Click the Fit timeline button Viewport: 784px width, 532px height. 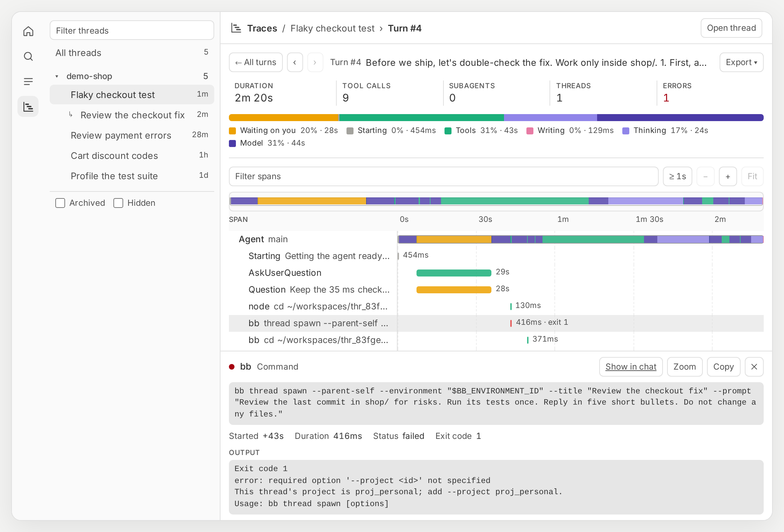[752, 176]
